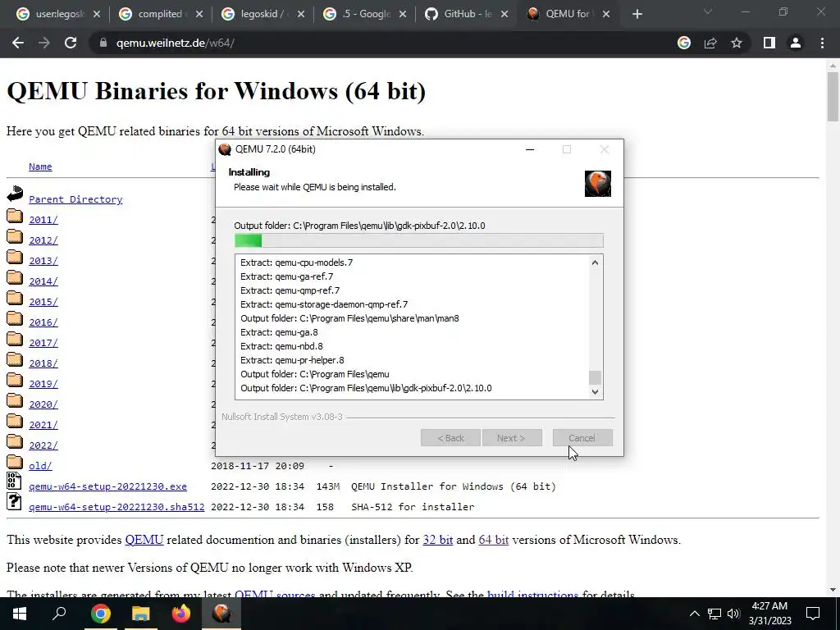Open the Chrome three-dot menu
The height and width of the screenshot is (630, 840).
[822, 43]
